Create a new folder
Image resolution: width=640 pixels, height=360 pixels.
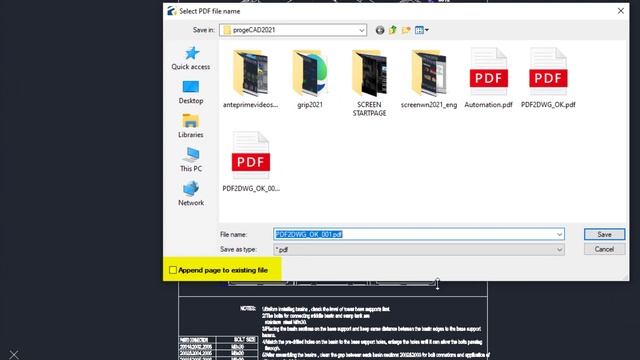(x=406, y=30)
